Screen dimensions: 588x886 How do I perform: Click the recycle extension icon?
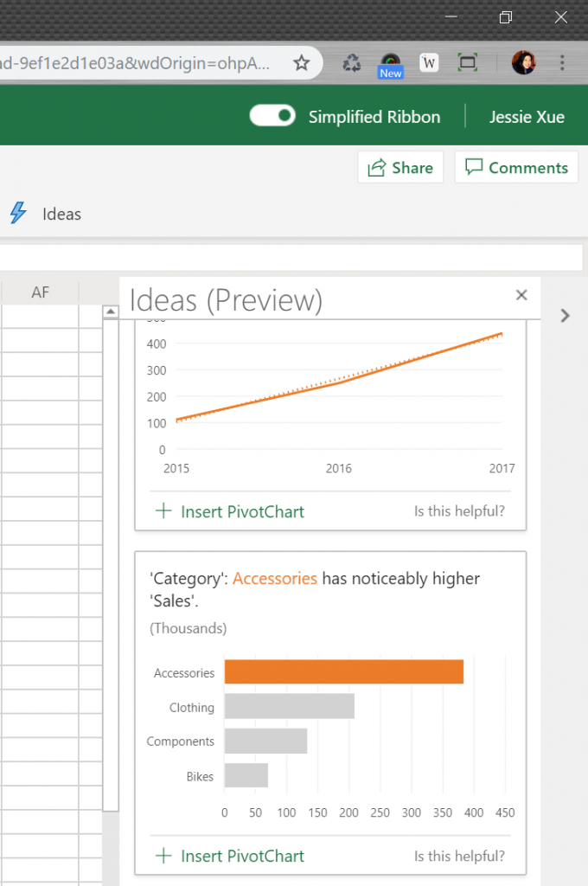(352, 62)
